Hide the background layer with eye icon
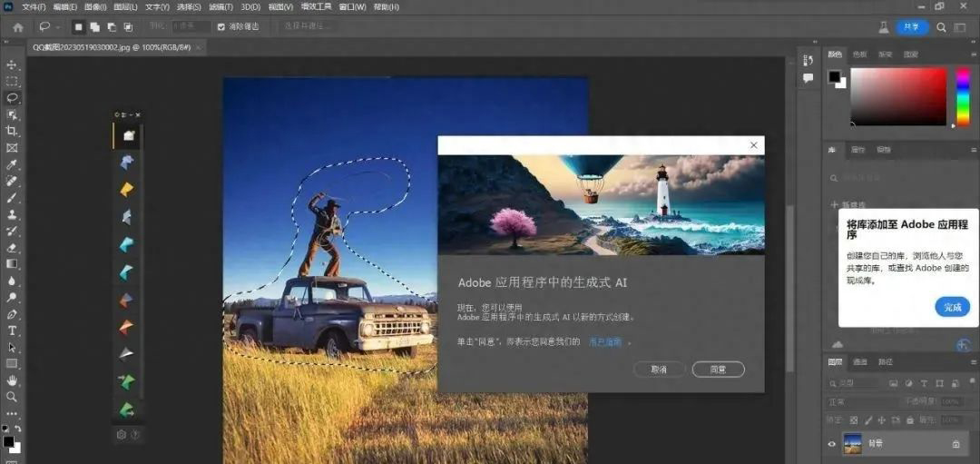Viewport: 980px width, 464px height. pyautogui.click(x=832, y=444)
